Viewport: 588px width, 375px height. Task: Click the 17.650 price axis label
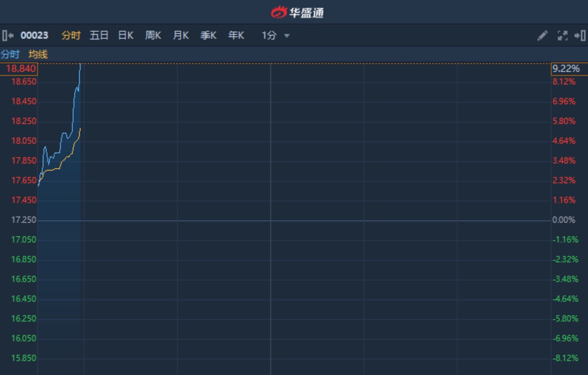pos(24,180)
